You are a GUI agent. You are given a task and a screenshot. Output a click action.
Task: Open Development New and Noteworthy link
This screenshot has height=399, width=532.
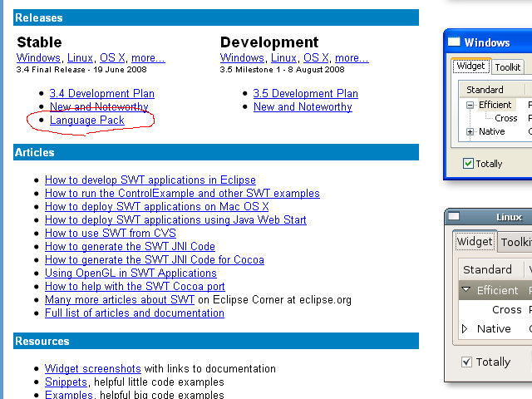[303, 106]
